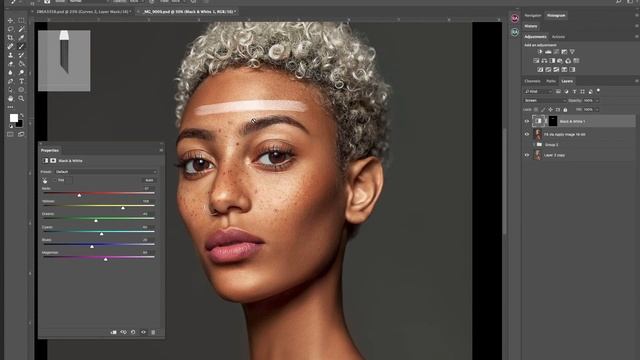Switch to the Paths tab
The image size is (640, 360).
coord(551,81)
